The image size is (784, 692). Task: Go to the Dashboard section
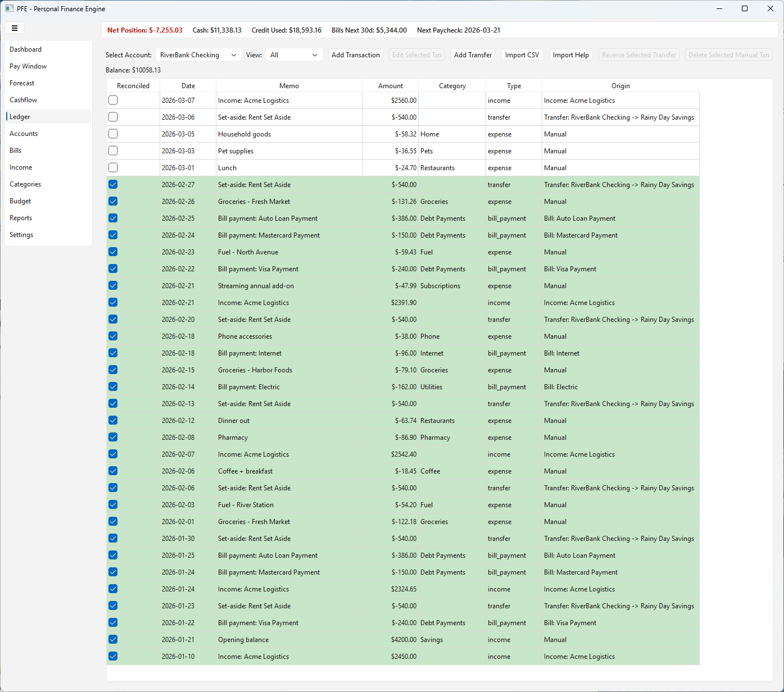(x=26, y=49)
